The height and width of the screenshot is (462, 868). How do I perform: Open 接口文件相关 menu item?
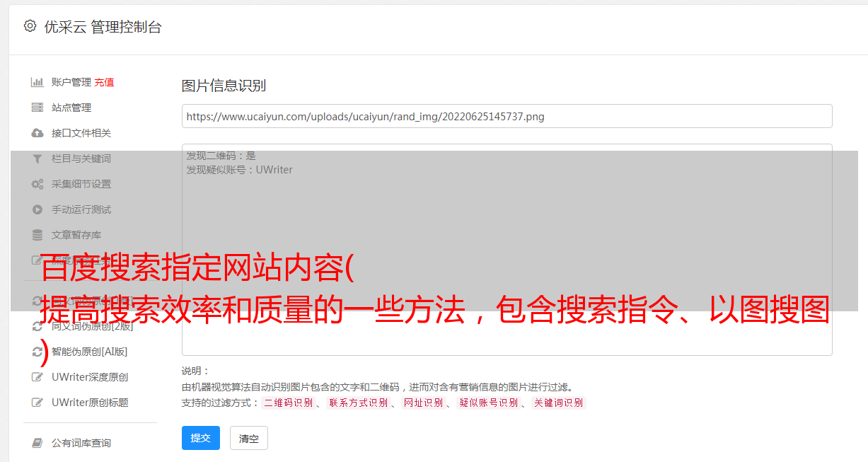[81, 133]
